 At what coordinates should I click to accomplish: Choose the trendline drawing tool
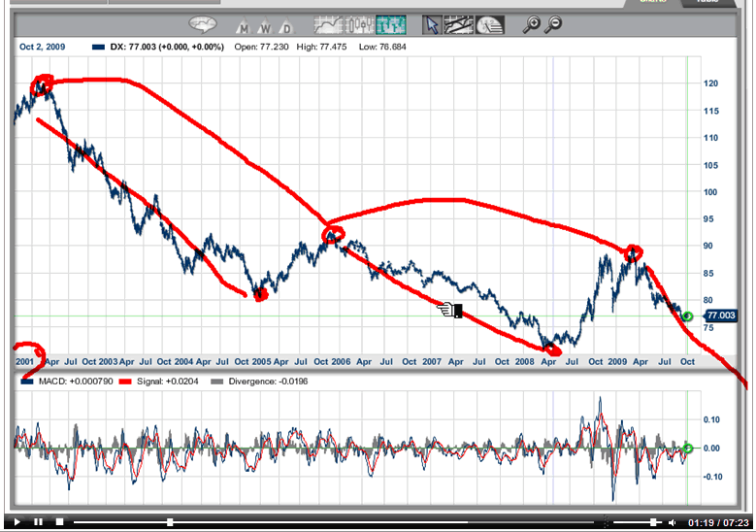click(460, 25)
